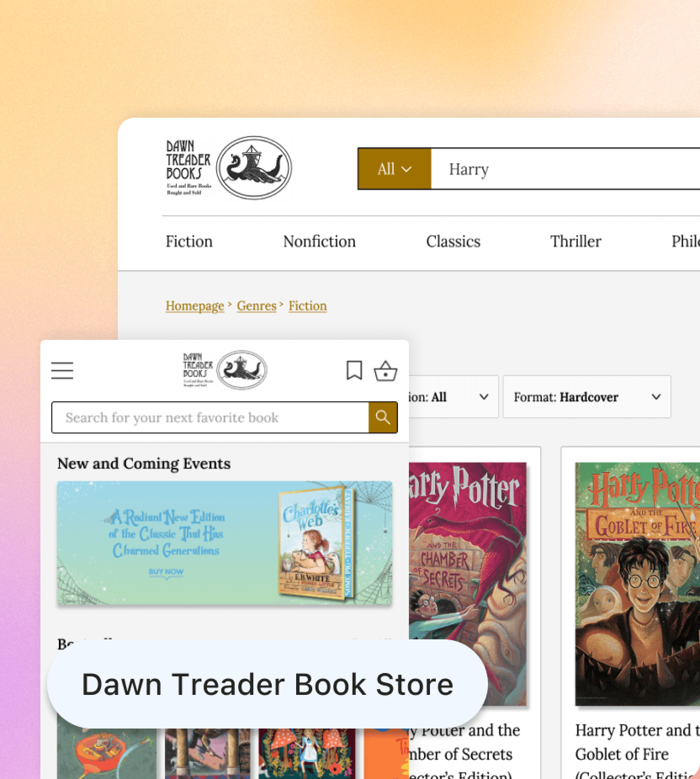
Task: Click the 'New and Coming Events' heading
Action: coord(144,463)
